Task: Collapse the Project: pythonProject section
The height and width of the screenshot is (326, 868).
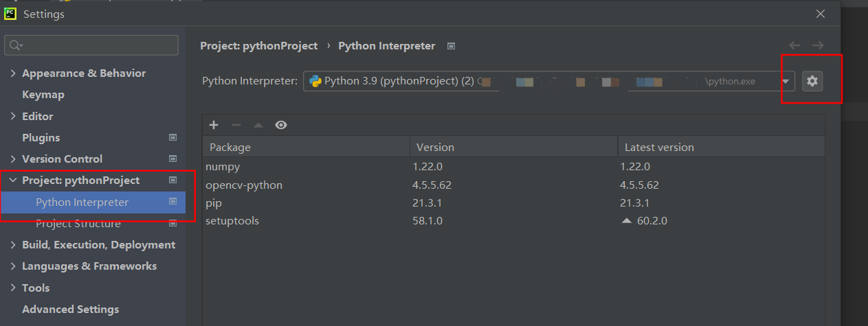Action: click(x=13, y=181)
